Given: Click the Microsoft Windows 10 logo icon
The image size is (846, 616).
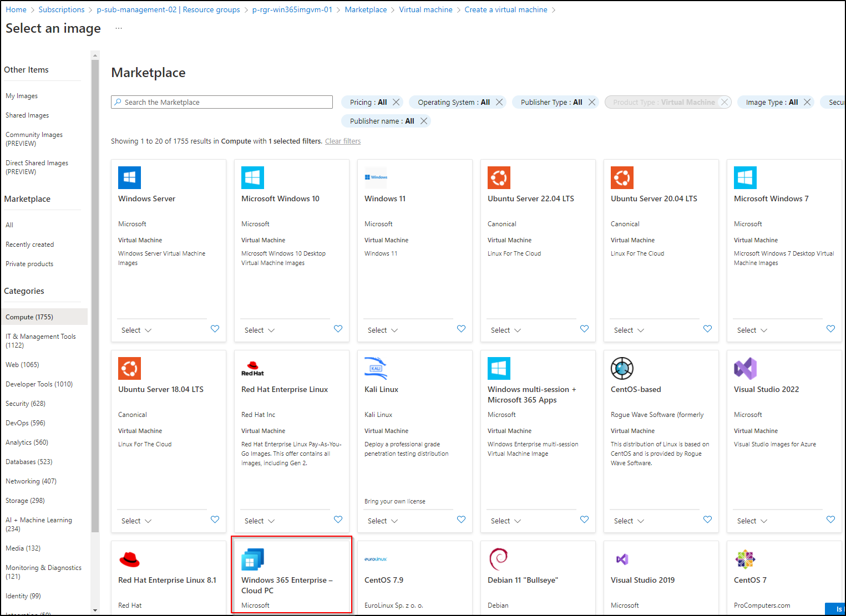Looking at the screenshot, I should (252, 178).
